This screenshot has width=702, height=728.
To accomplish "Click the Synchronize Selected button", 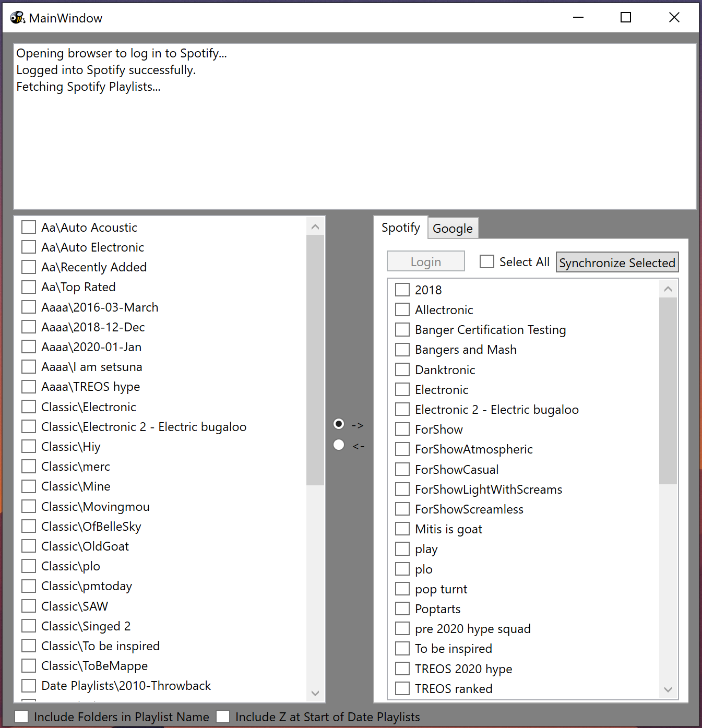I will click(x=617, y=262).
